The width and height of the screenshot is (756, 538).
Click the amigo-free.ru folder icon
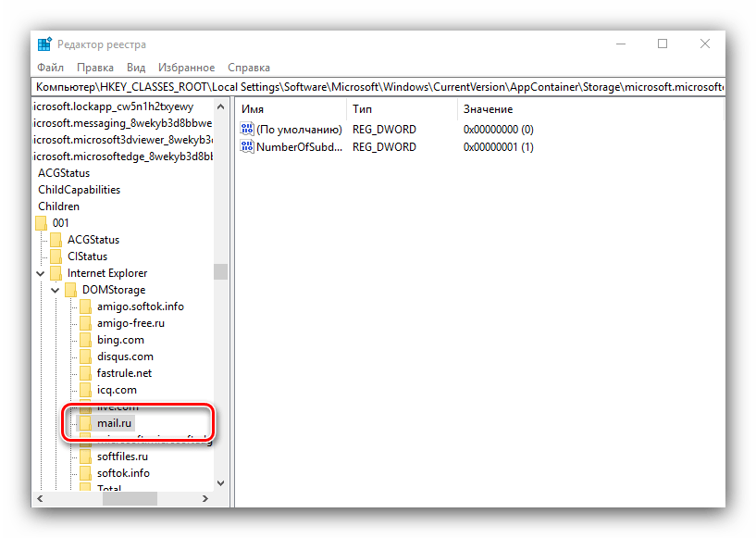(85, 323)
